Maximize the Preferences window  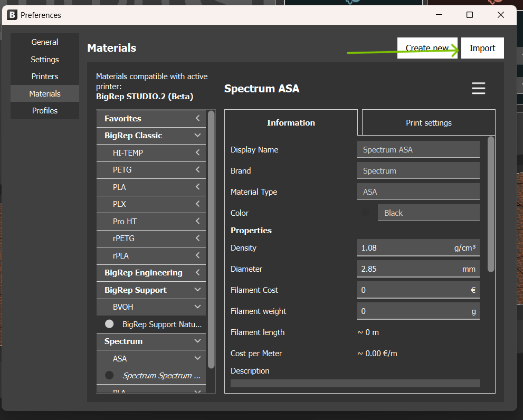click(x=470, y=15)
